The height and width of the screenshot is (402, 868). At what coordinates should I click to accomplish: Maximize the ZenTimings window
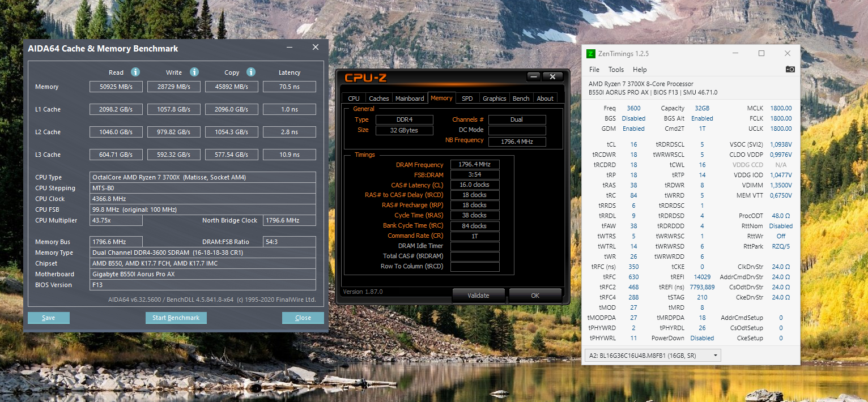pyautogui.click(x=761, y=53)
